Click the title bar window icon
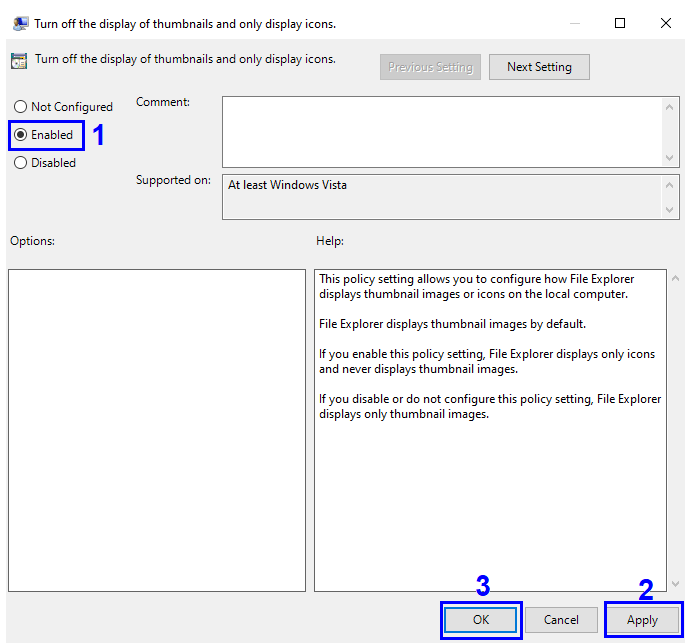 click(20, 23)
